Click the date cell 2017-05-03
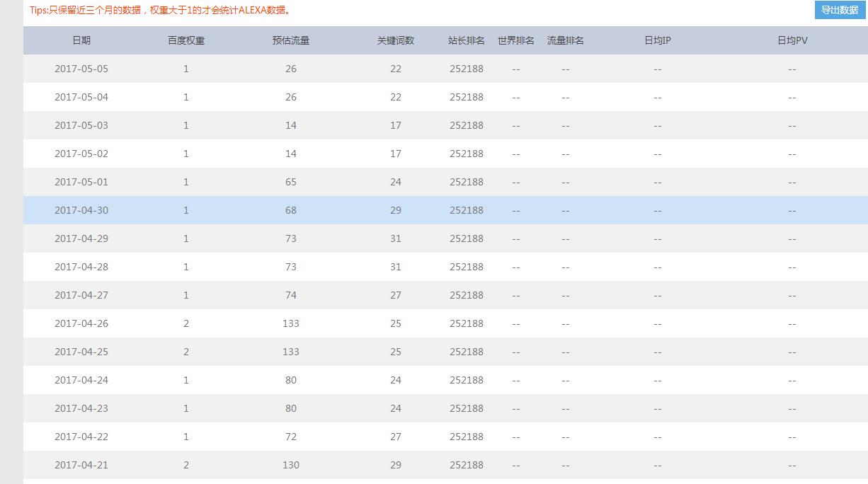 tap(81, 125)
